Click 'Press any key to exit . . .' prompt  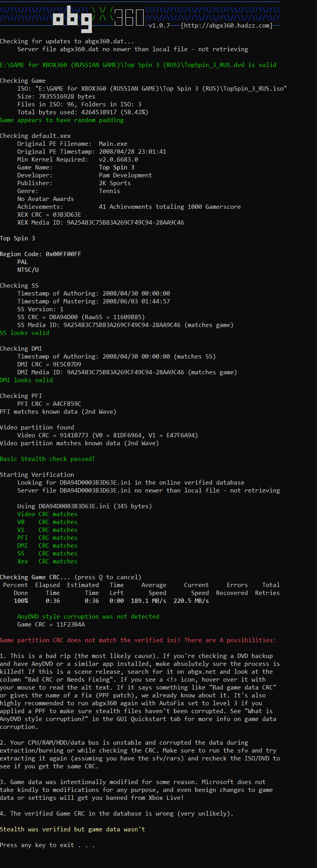click(47, 845)
